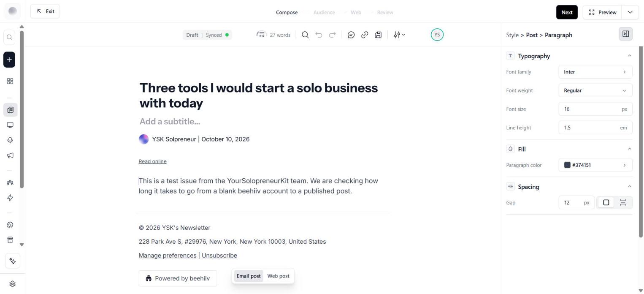Viewport: 644px width, 294px height.
Task: Click the Next button
Action: (567, 12)
